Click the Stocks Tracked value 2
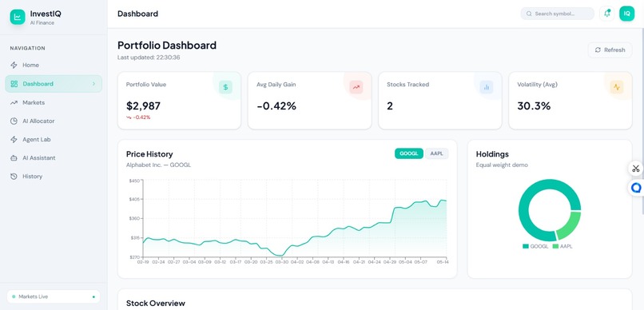This screenshot has width=644, height=310. coord(390,106)
